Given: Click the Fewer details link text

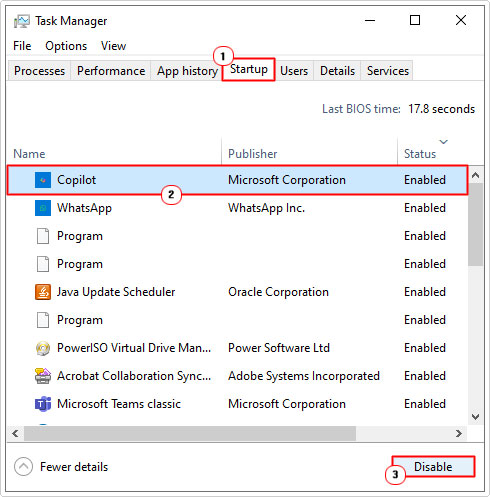Looking at the screenshot, I should click(74, 467).
